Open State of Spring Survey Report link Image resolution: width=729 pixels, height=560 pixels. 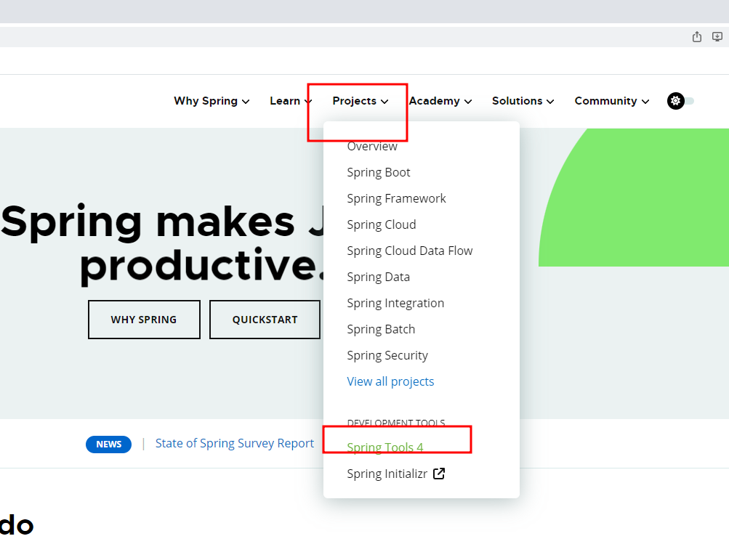click(234, 443)
